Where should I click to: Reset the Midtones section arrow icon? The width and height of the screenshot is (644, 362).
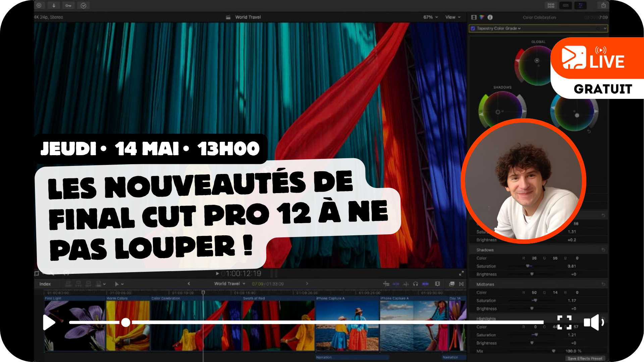point(603,284)
